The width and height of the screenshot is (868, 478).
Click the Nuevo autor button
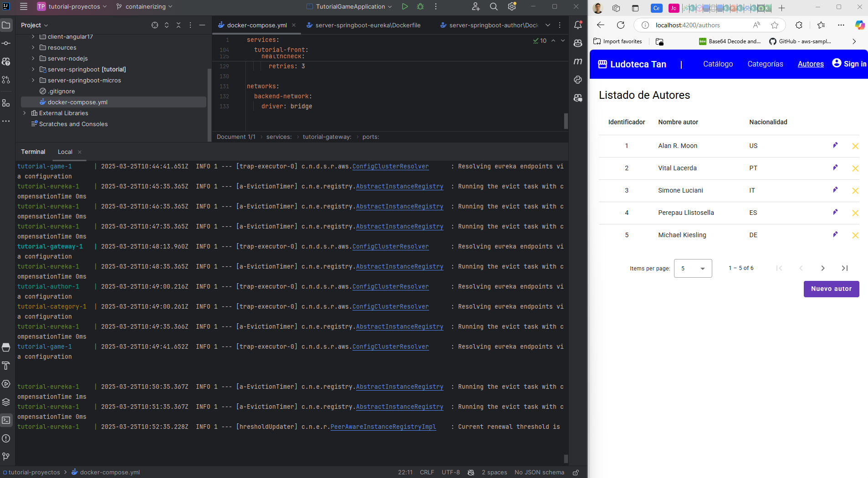(x=831, y=289)
